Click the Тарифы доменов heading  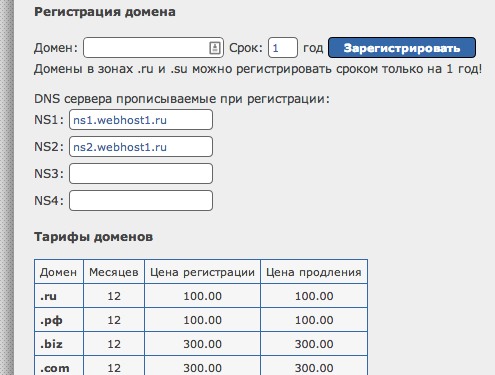click(93, 237)
